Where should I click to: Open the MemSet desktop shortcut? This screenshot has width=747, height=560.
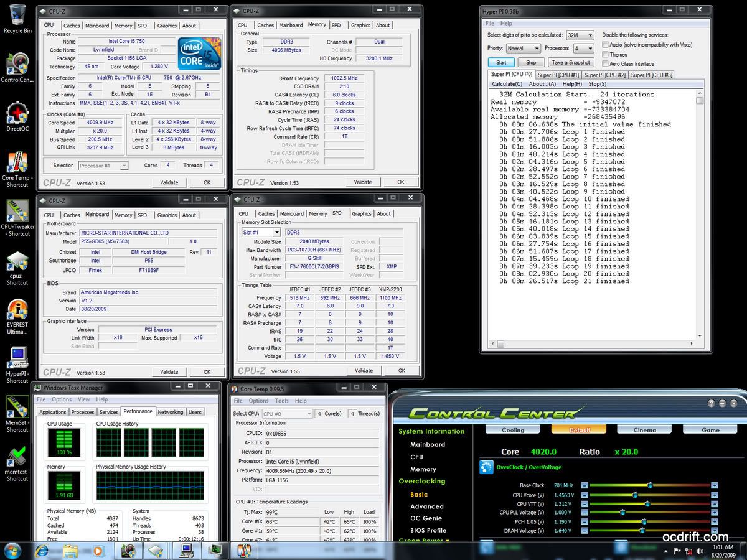(x=17, y=408)
